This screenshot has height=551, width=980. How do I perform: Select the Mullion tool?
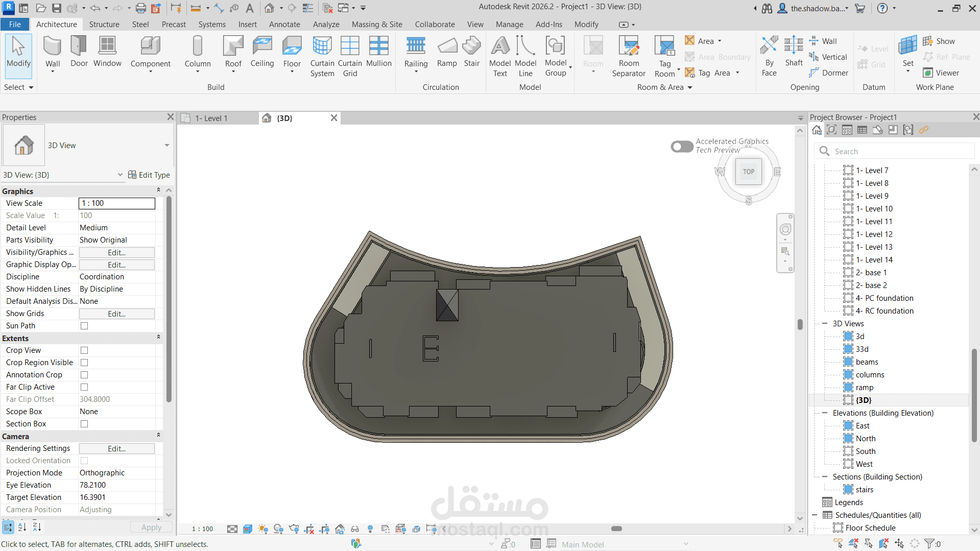coord(379,52)
